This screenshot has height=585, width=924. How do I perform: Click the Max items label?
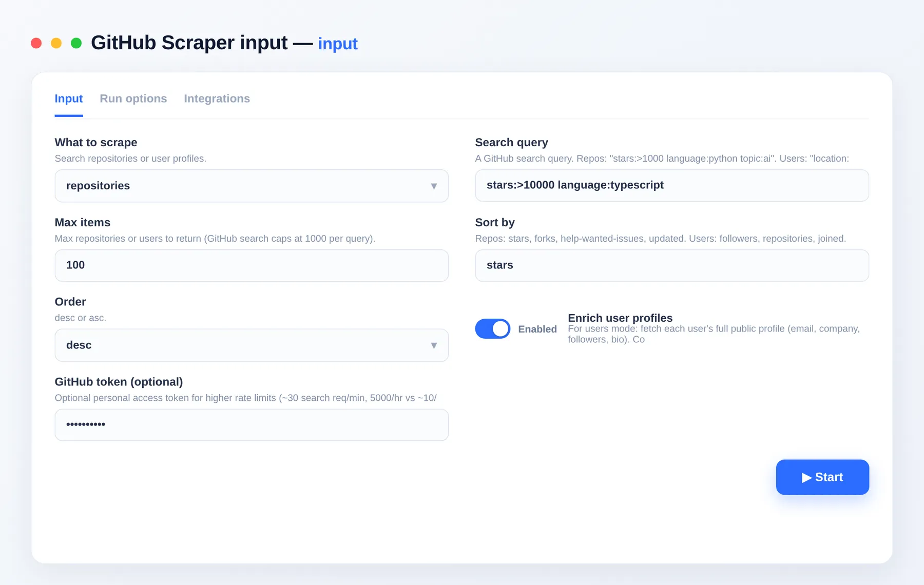tap(82, 222)
